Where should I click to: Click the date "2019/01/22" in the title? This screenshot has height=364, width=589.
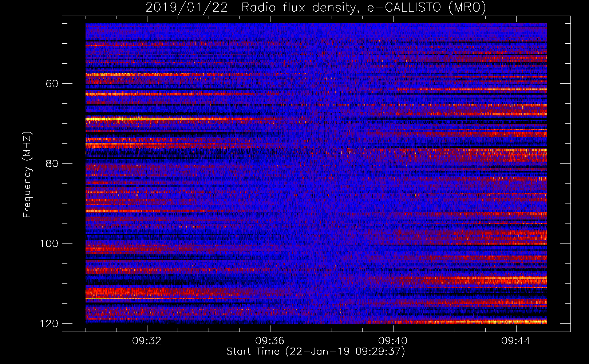click(186, 7)
